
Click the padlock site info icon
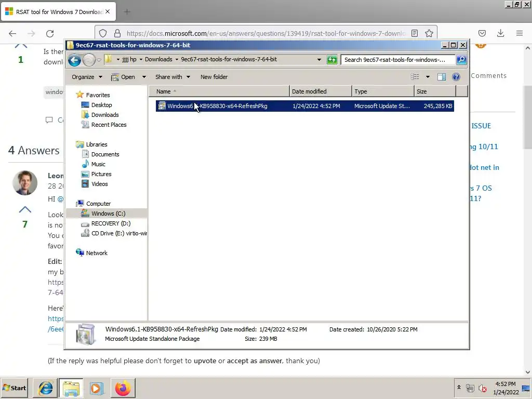117,33
